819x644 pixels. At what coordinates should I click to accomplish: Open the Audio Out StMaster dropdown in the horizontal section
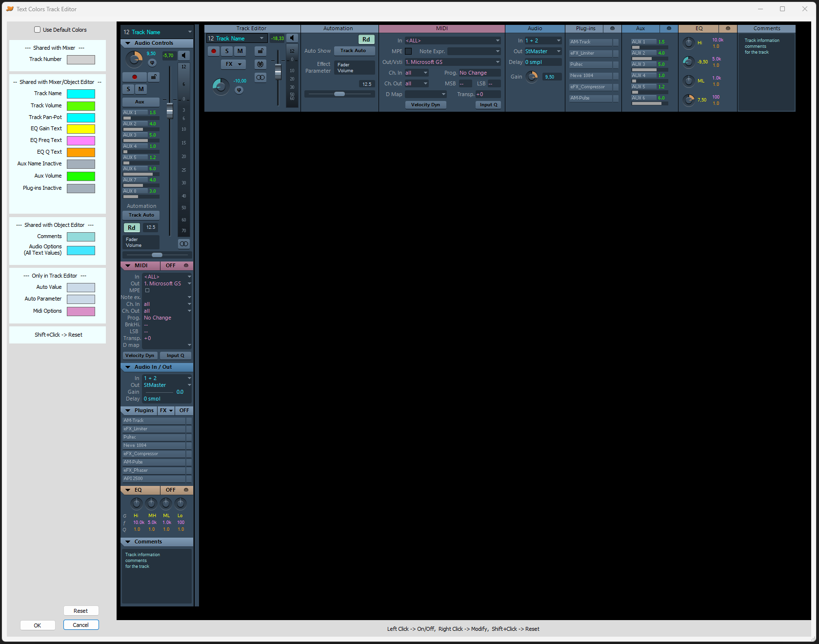coord(543,51)
